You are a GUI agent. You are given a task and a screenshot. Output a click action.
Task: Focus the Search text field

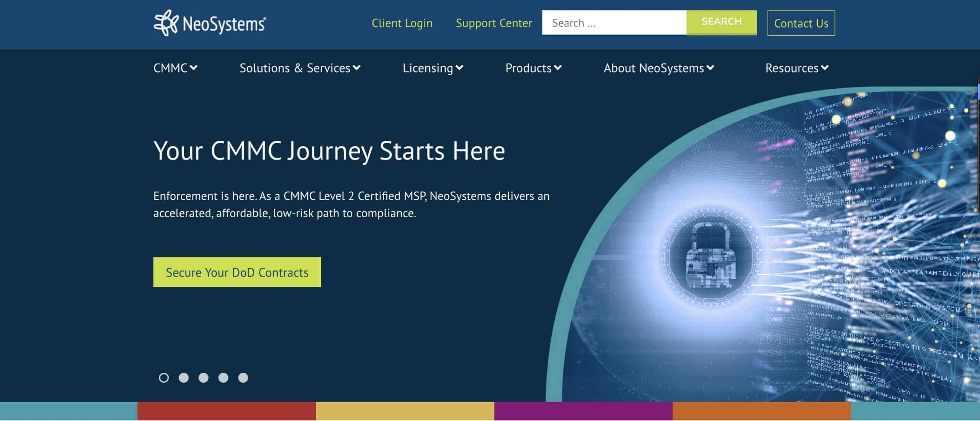coord(614,23)
